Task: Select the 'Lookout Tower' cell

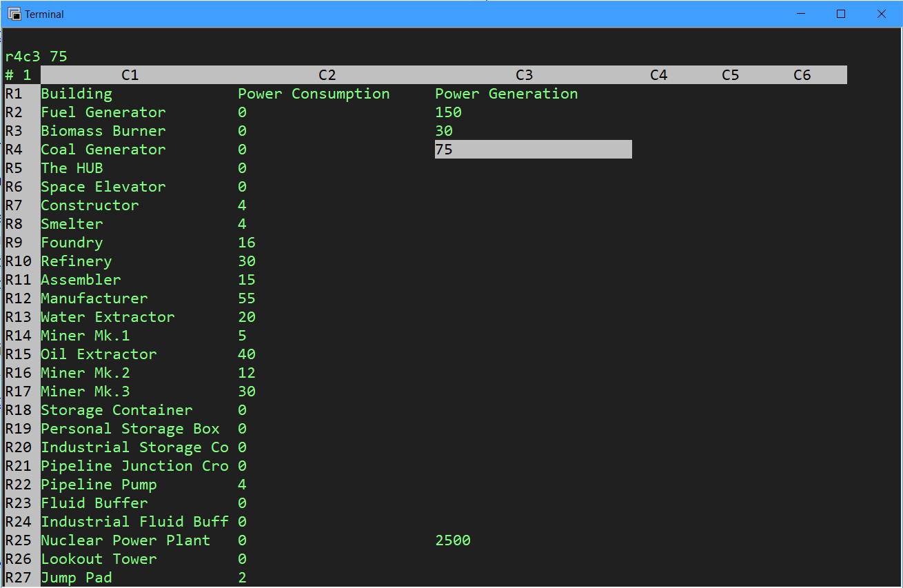Action: 99,559
